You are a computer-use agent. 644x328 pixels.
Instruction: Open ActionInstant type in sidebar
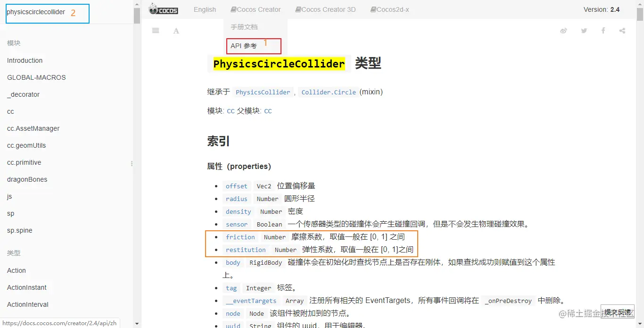point(27,287)
